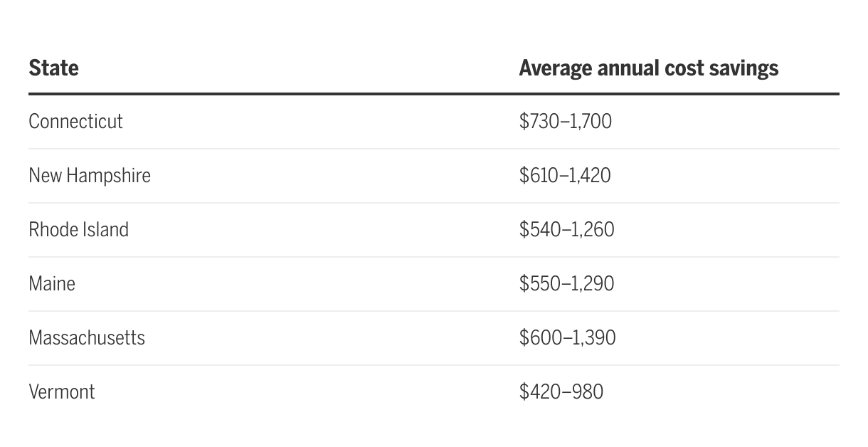The width and height of the screenshot is (868, 447).
Task: Click the word Rhode in table
Action: point(52,230)
